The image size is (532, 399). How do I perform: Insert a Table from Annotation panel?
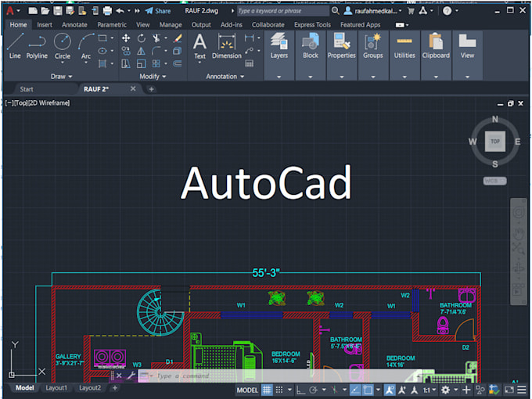[250, 63]
